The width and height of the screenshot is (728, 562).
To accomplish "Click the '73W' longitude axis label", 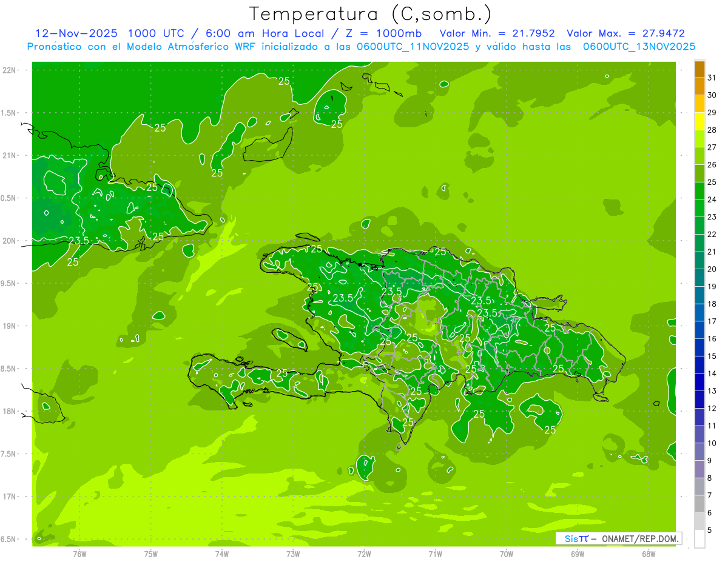I will click(x=293, y=554).
